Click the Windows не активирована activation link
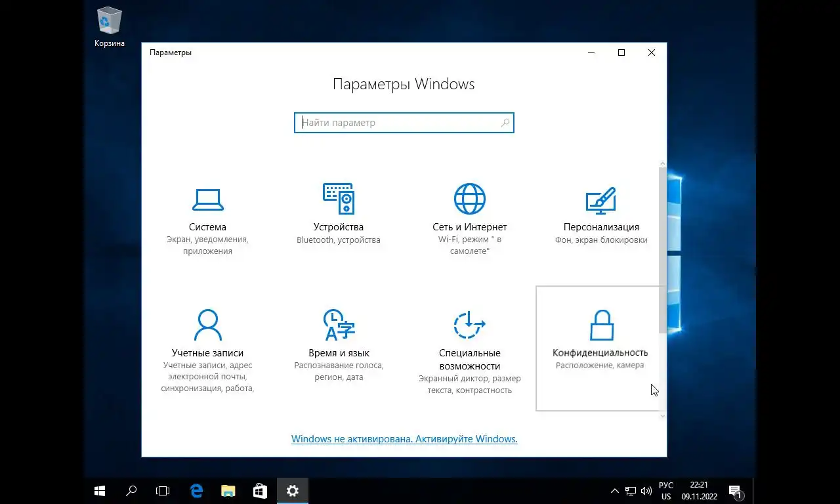This screenshot has width=840, height=504. [404, 439]
